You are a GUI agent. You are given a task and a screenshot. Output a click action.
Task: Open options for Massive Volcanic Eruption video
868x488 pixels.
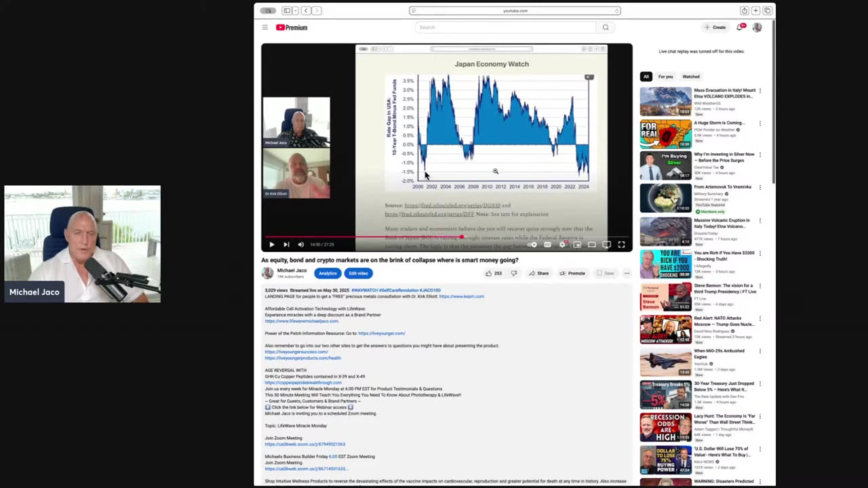click(759, 221)
